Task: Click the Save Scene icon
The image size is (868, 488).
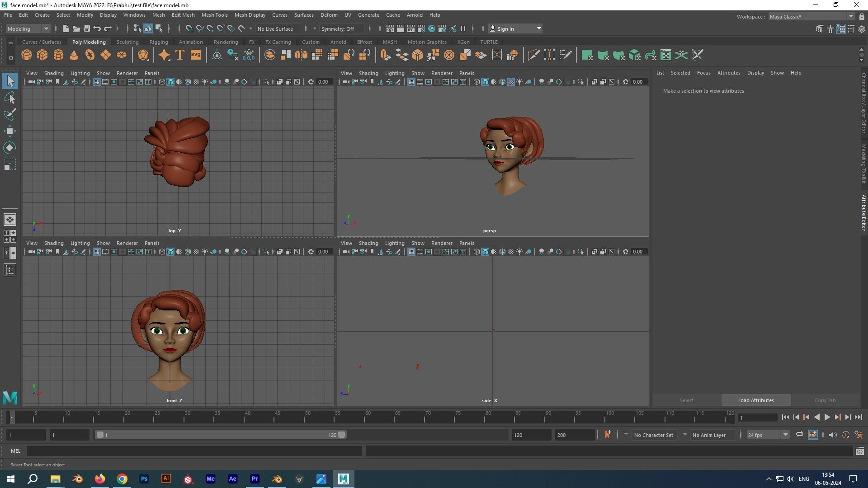Action: coord(87,28)
